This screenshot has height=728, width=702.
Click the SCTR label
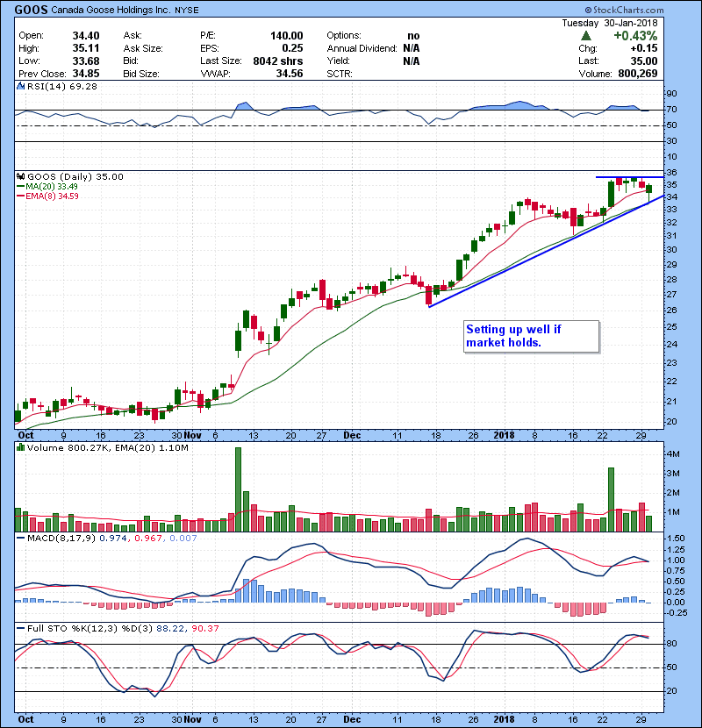(x=340, y=74)
